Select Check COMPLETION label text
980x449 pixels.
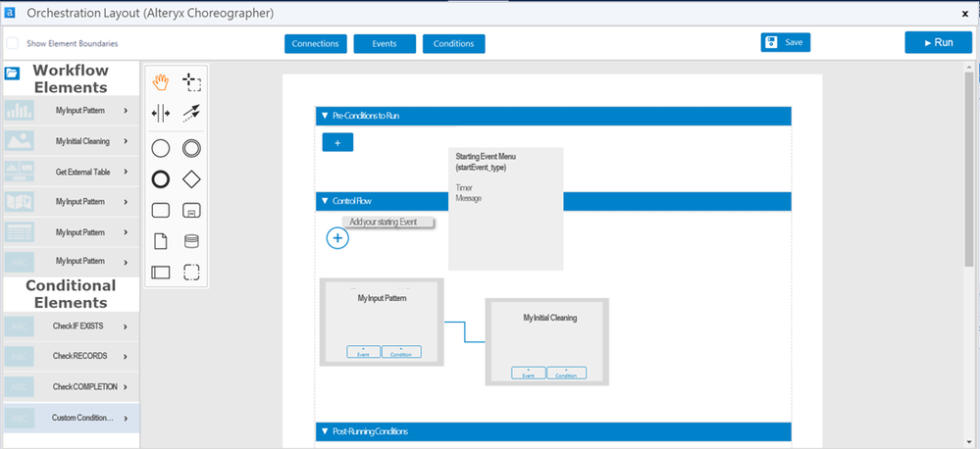click(85, 386)
